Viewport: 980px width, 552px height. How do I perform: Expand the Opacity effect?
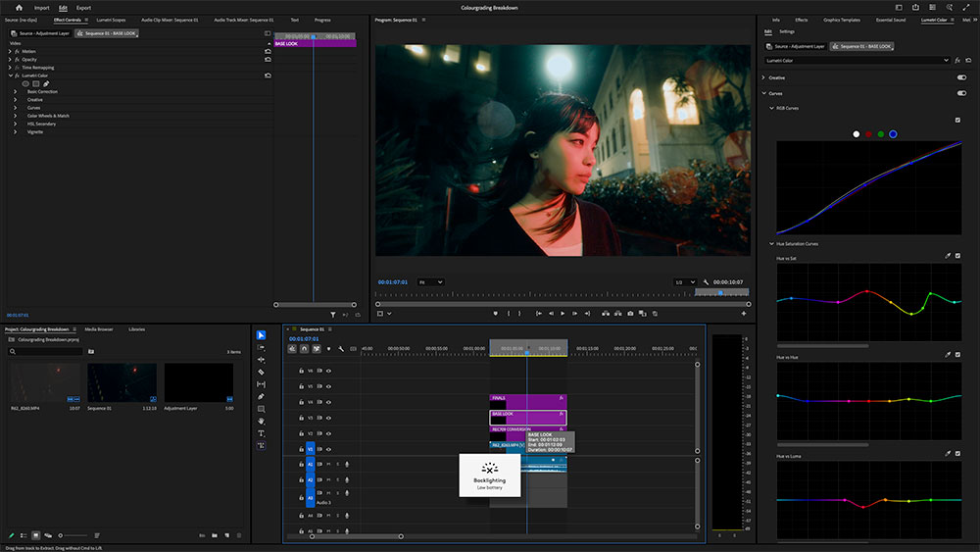pos(10,60)
